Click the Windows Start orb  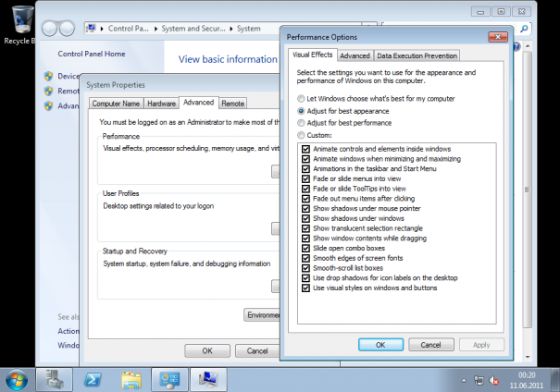(x=17, y=380)
